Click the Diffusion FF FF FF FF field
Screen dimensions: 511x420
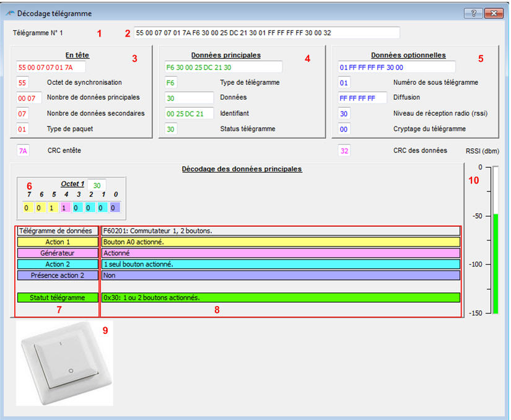[x=362, y=98]
